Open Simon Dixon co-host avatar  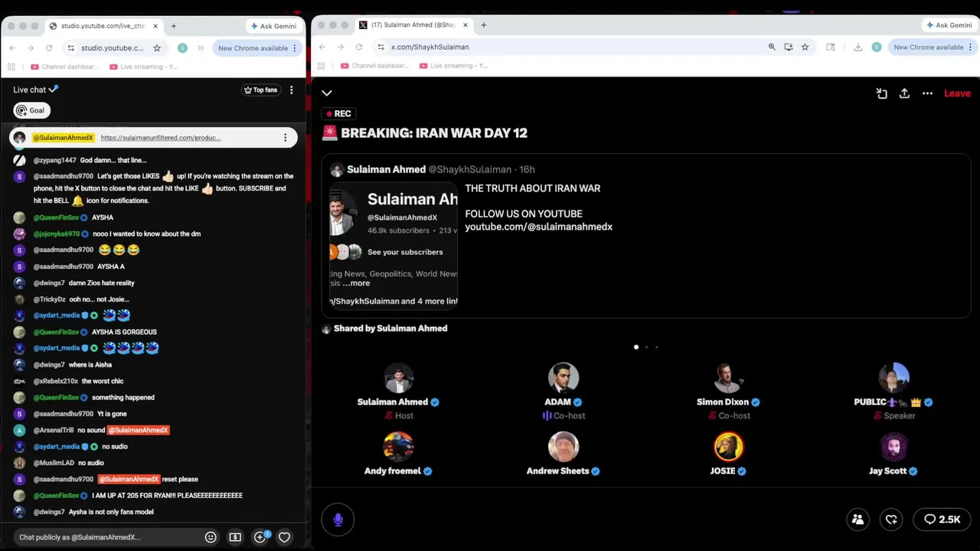[x=728, y=378]
